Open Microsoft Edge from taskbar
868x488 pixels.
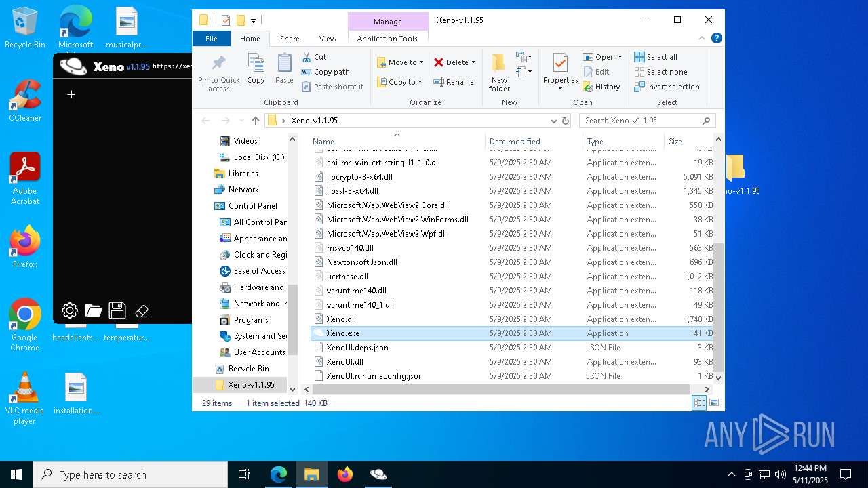(x=279, y=474)
